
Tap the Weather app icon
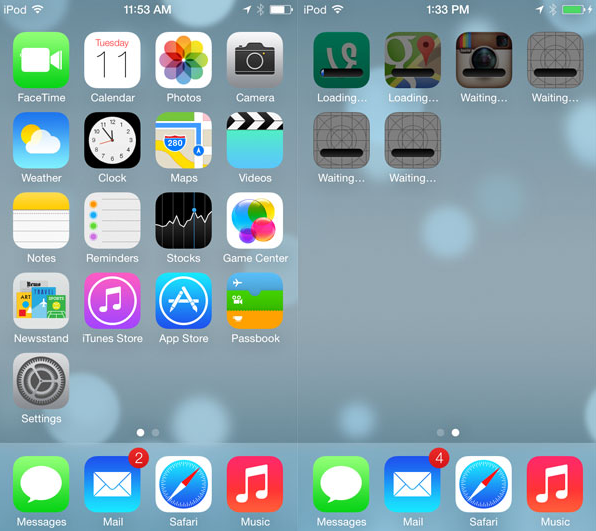point(41,140)
